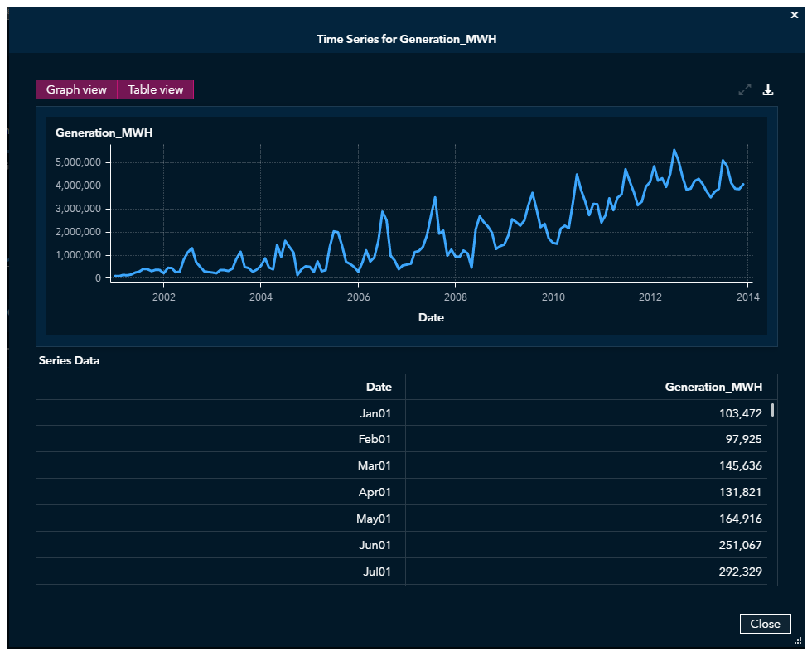Grab the dialog resize handle corner
This screenshot has width=812, height=656.
tap(798, 640)
